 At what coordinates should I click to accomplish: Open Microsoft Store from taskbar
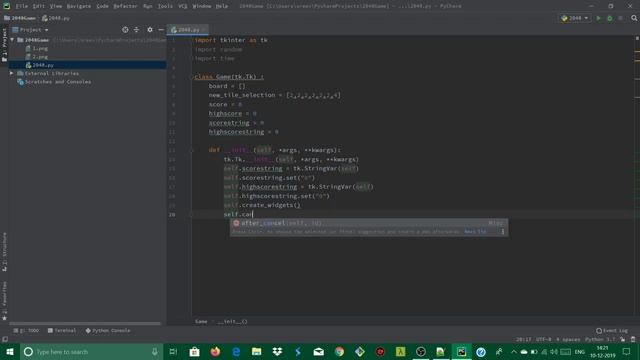[x=194, y=351]
